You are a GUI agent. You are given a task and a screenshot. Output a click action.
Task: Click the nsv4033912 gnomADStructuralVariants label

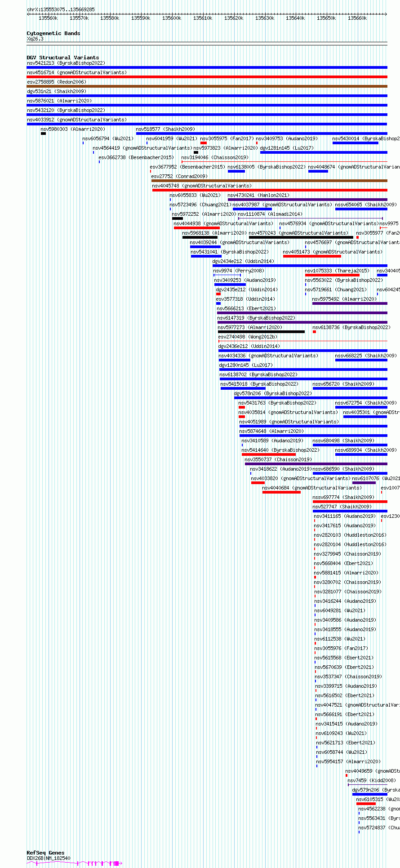point(76,120)
